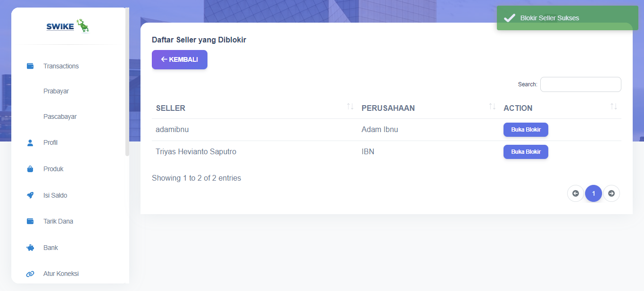644x291 pixels.
Task: Click the Bank piggy icon
Action: coord(30,248)
